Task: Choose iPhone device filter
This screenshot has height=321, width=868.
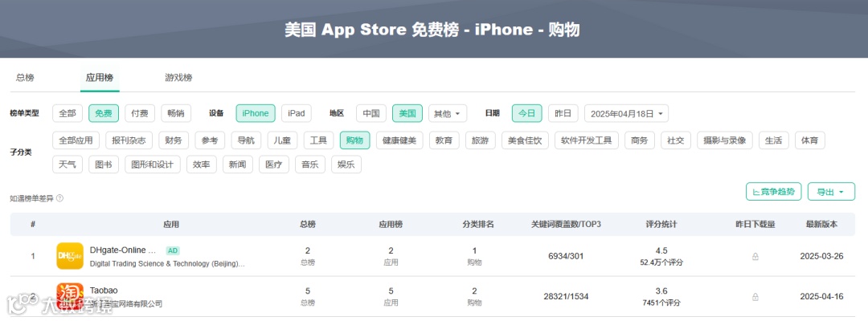Action: coord(256,113)
